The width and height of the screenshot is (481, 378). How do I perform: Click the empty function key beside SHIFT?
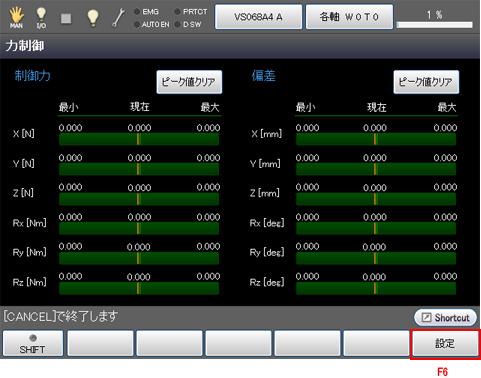[100, 343]
